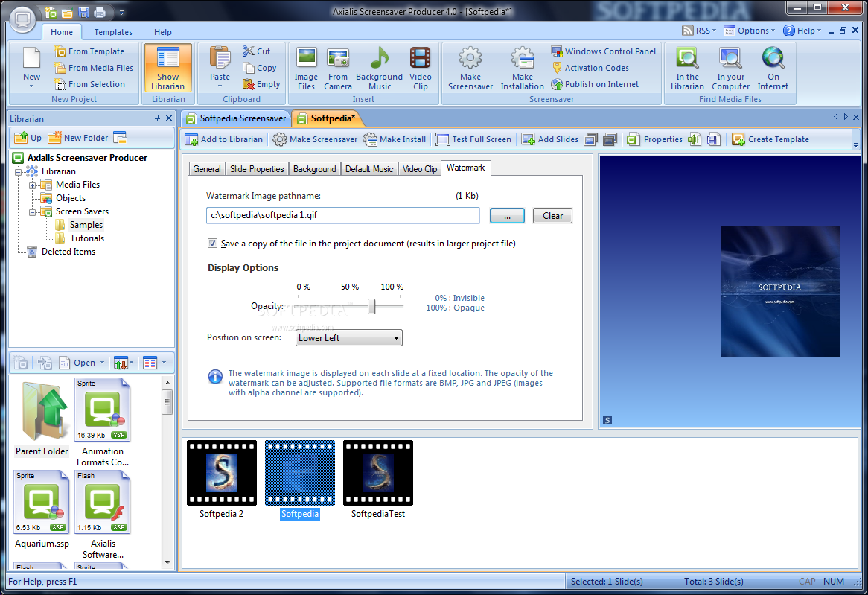Viewport: 868px width, 595px height.
Task: Switch to the Help ribbon tab
Action: click(x=163, y=32)
